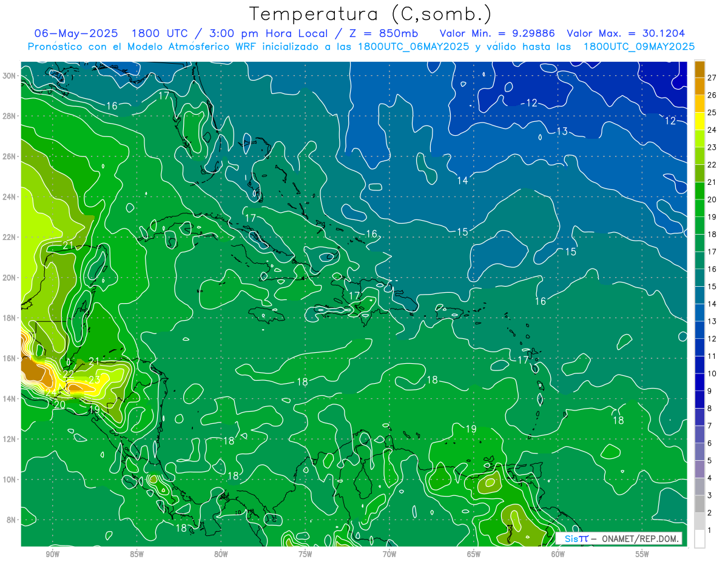This screenshot has height=562, width=728.
Task: Pick the legend scale label 9
Action: pyautogui.click(x=710, y=391)
